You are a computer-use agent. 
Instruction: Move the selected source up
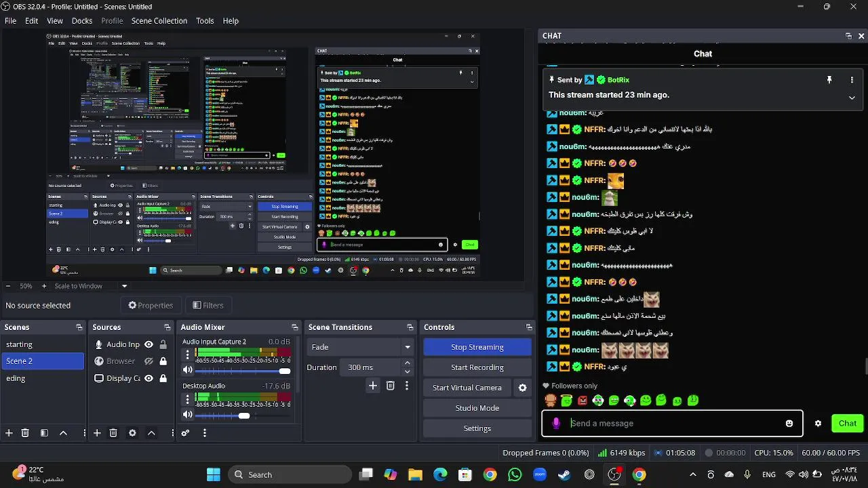151,433
